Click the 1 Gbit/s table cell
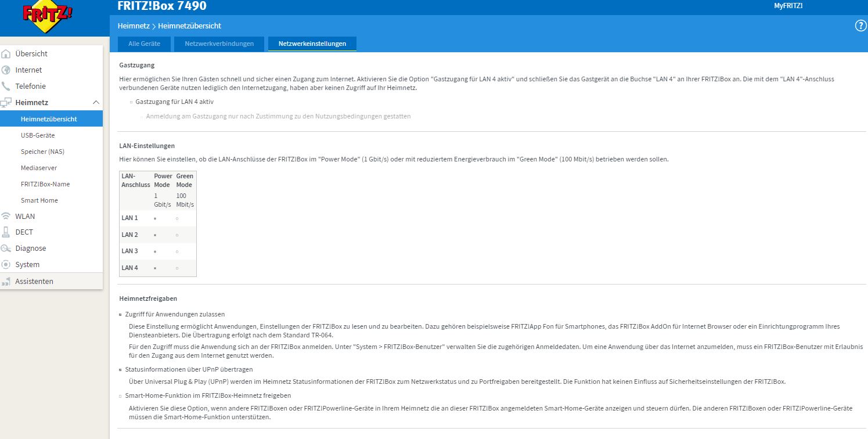This screenshot has width=868, height=439. pyautogui.click(x=163, y=200)
